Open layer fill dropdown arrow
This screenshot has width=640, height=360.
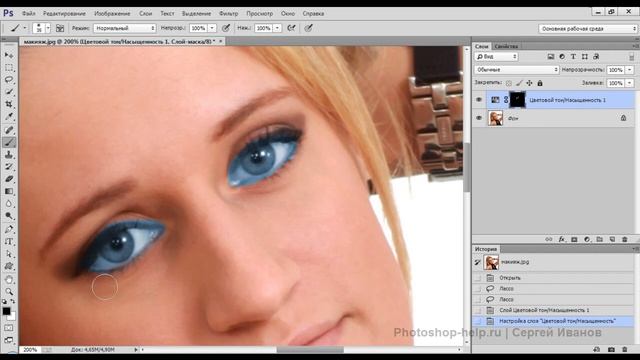click(629, 83)
